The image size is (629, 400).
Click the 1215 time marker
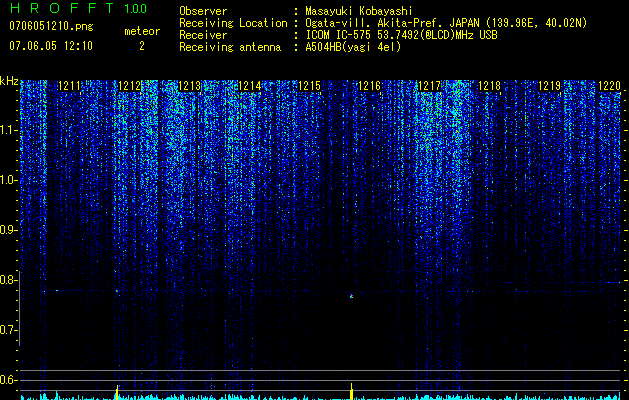coord(309,86)
